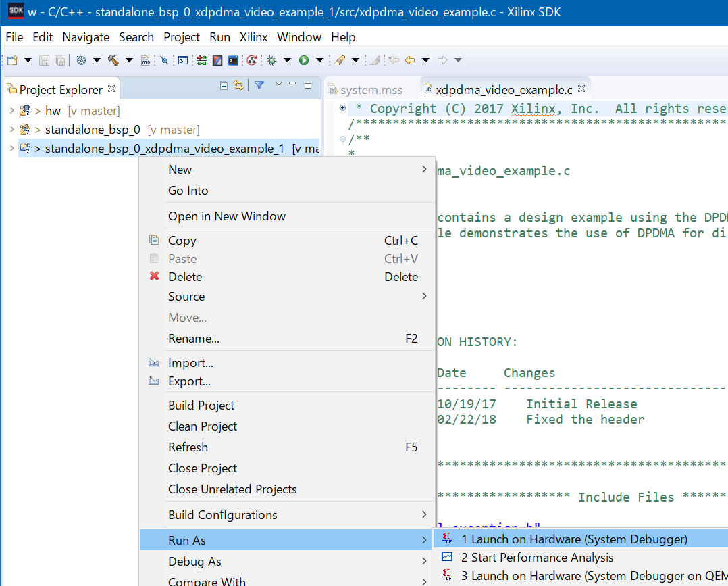
Task: Toggle Link with Editor in Project Explorer
Action: [x=238, y=85]
